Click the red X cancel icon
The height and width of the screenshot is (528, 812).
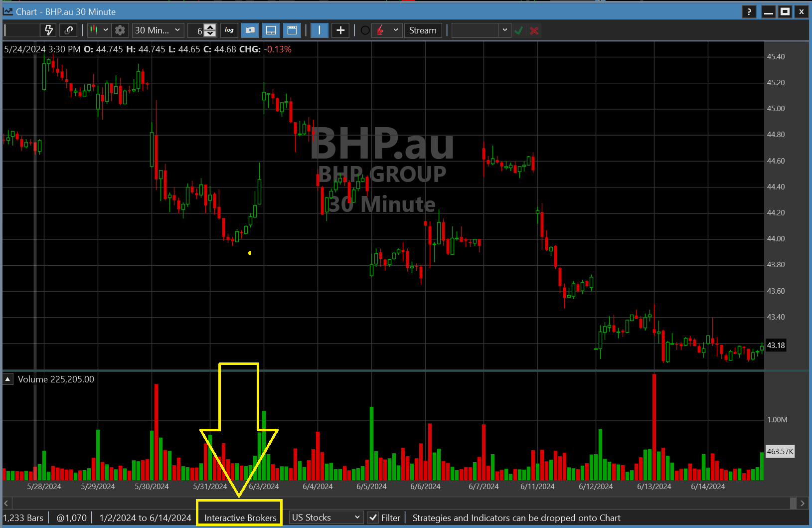point(534,30)
